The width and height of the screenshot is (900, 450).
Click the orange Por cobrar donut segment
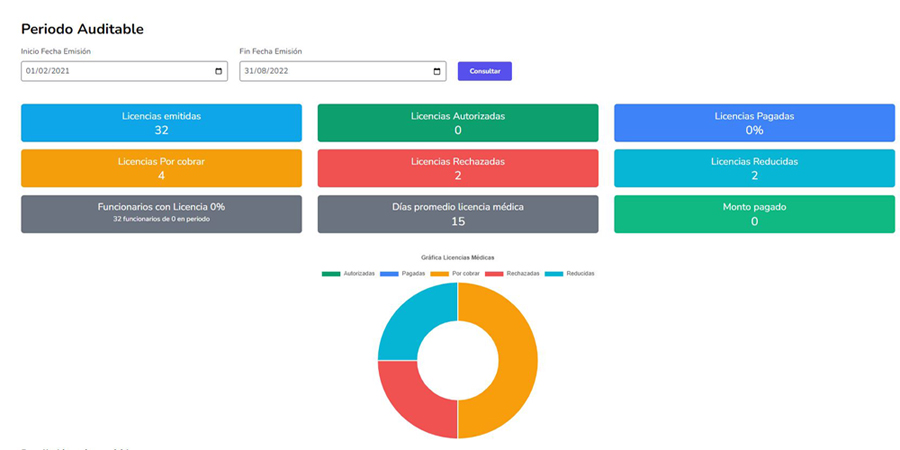(517, 360)
